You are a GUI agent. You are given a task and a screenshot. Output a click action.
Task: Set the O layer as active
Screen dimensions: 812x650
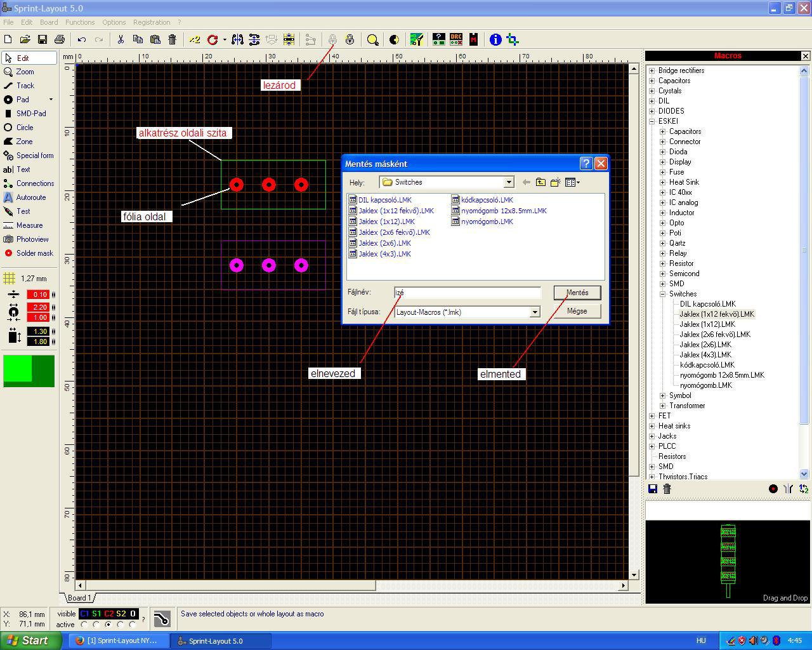tap(133, 625)
